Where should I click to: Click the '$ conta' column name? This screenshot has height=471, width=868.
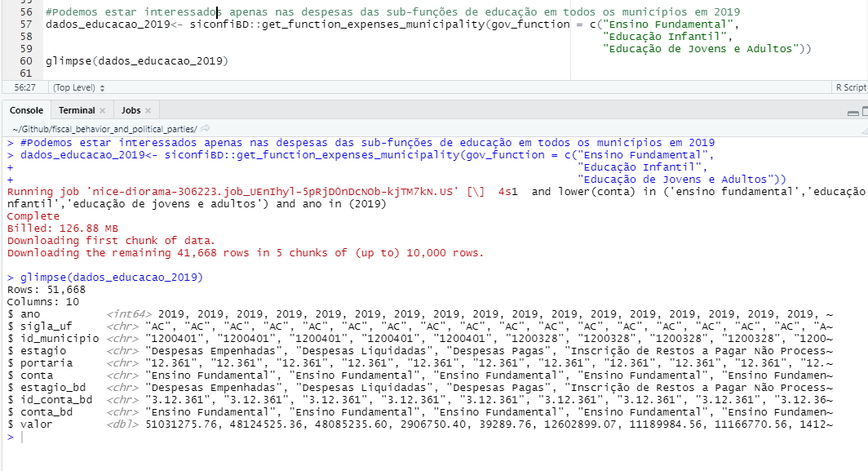coord(30,375)
